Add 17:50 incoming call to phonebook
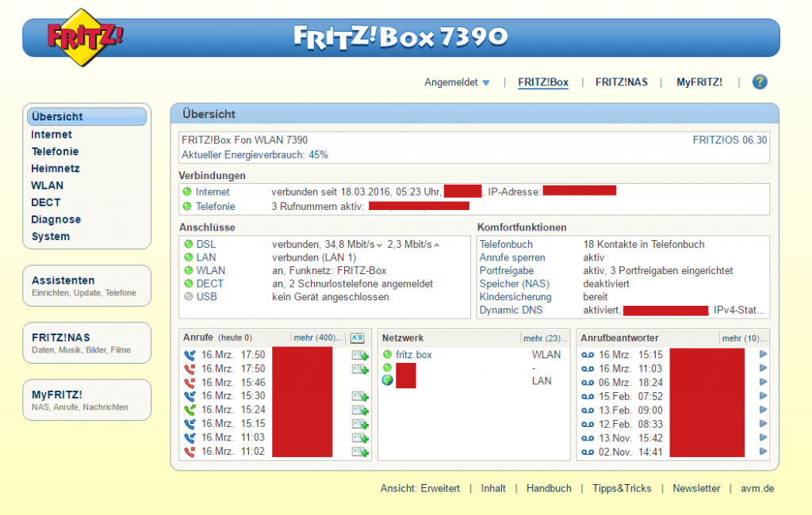Image resolution: width=812 pixels, height=515 pixels. coord(360,355)
